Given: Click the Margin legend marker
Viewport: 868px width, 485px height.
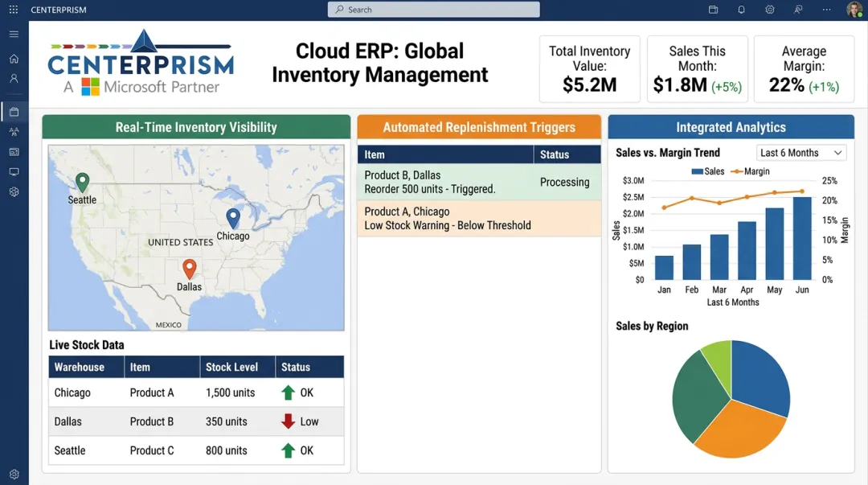Looking at the screenshot, I should point(737,171).
